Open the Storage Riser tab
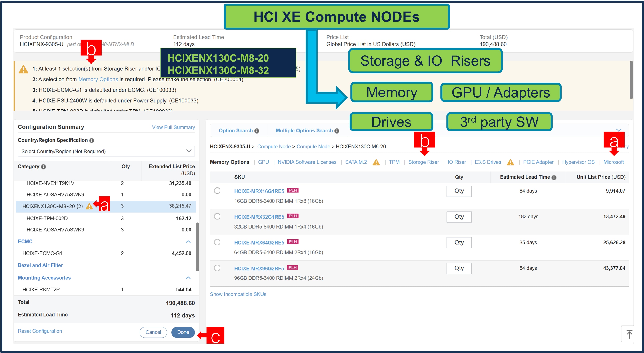This screenshot has width=644, height=353. click(x=423, y=162)
